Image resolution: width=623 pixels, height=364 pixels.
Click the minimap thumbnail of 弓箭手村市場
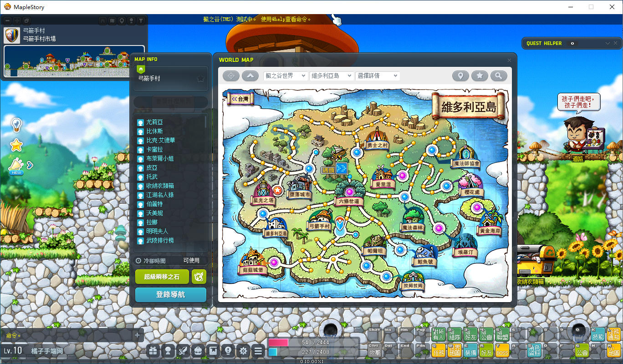[74, 61]
